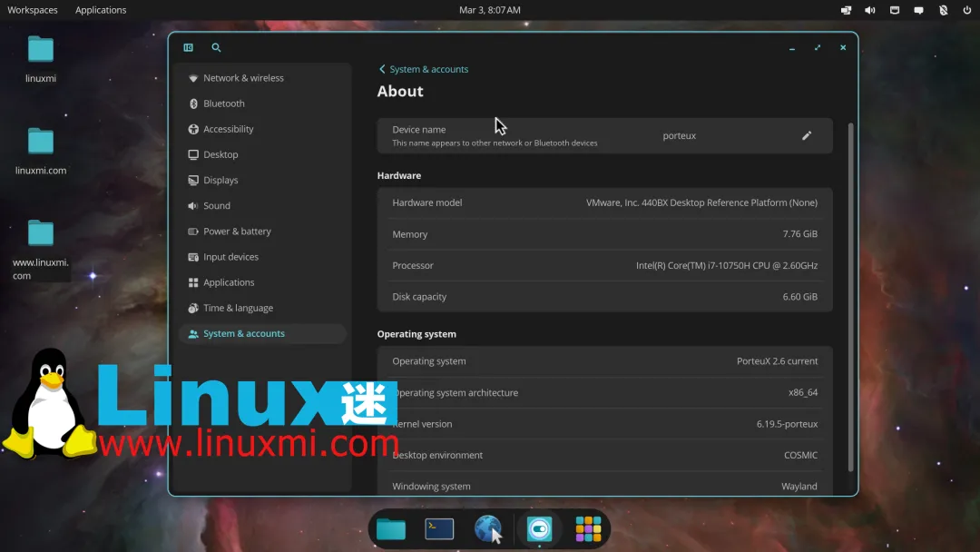Select the kernel version 6.19.5-porteux

(x=787, y=424)
